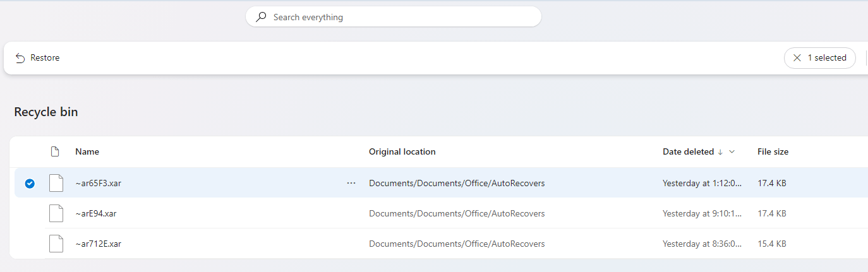Viewport: 868px width, 272px height.
Task: Open the ~arE94.xar file name
Action: (95, 213)
